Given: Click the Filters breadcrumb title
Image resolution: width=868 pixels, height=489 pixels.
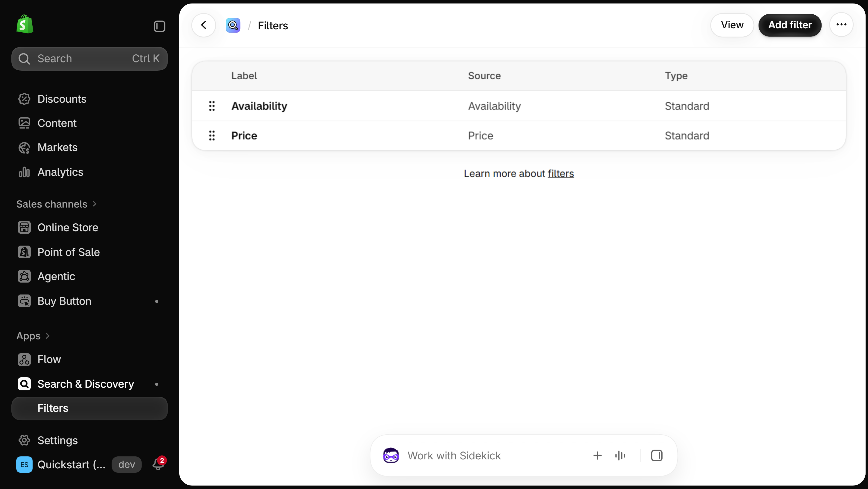Looking at the screenshot, I should 273,26.
